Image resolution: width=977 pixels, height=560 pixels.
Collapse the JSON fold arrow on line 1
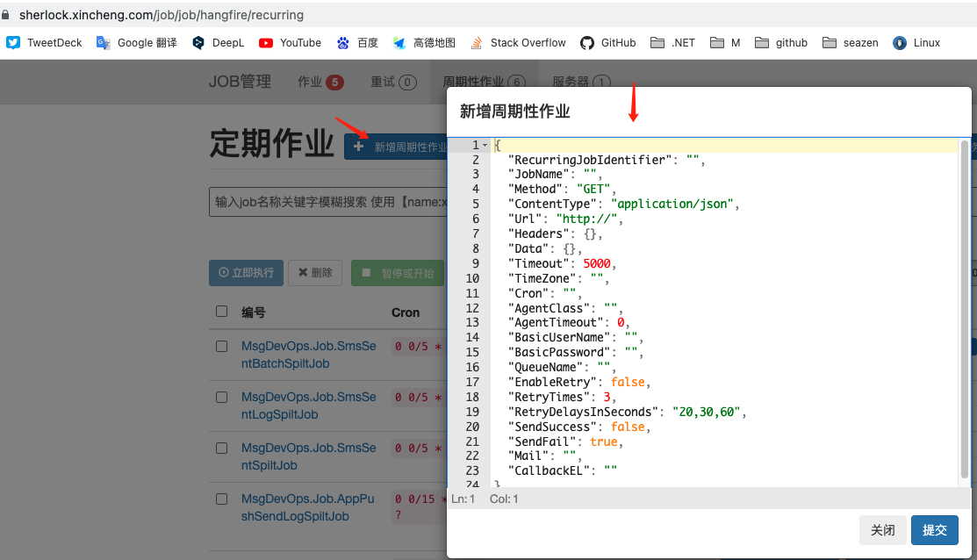click(485, 145)
